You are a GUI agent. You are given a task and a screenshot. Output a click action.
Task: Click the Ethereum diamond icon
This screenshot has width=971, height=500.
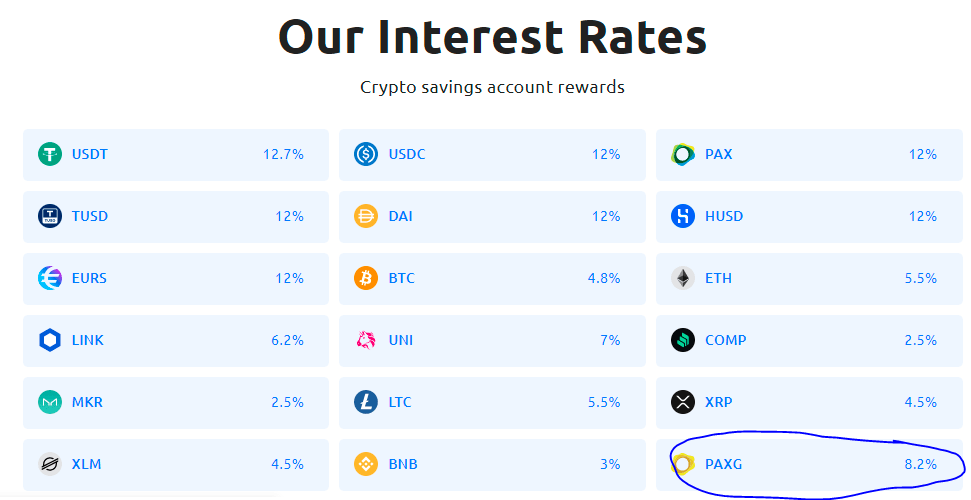(683, 278)
